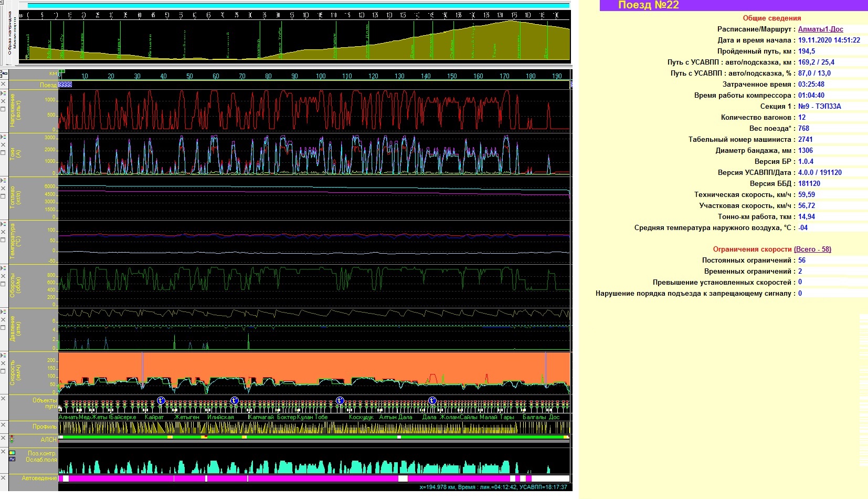Toggle the Топливо graph checkbox
This screenshot has height=499, width=868.
coord(3,196)
